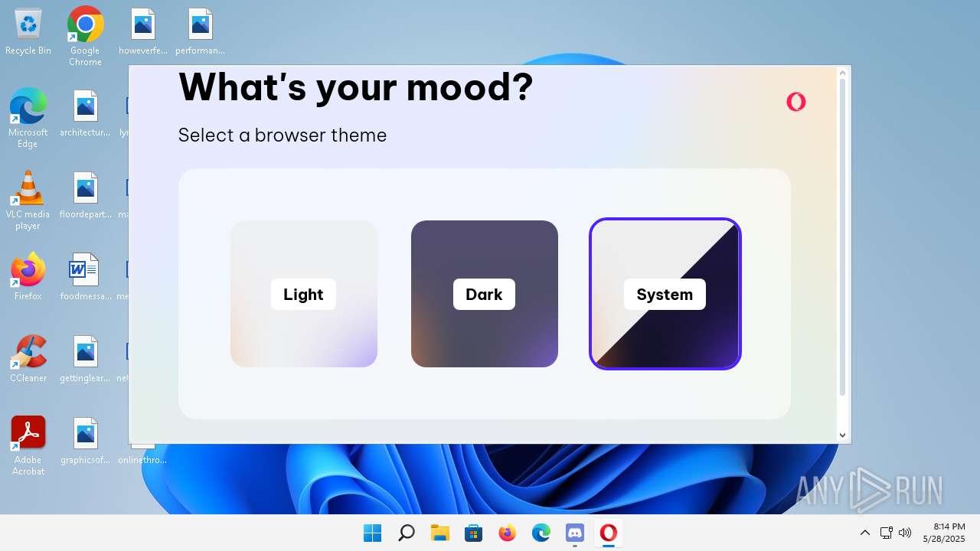Select the Firefox desktop shortcut

[28, 276]
